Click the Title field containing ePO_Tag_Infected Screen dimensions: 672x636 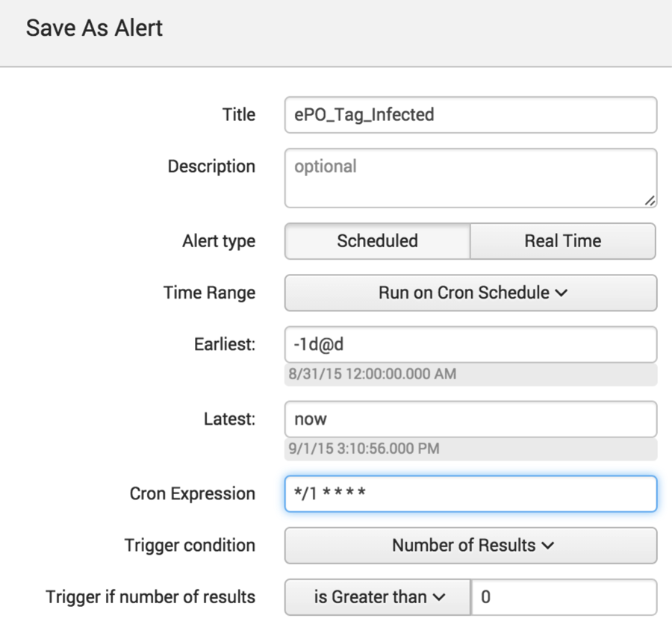click(x=470, y=115)
